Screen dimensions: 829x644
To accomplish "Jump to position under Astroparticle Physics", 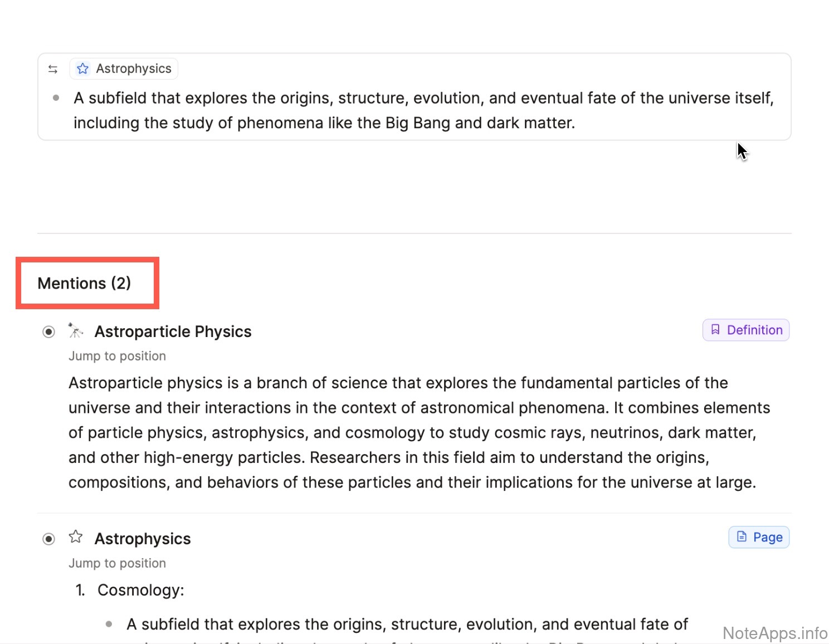I will 117,356.
